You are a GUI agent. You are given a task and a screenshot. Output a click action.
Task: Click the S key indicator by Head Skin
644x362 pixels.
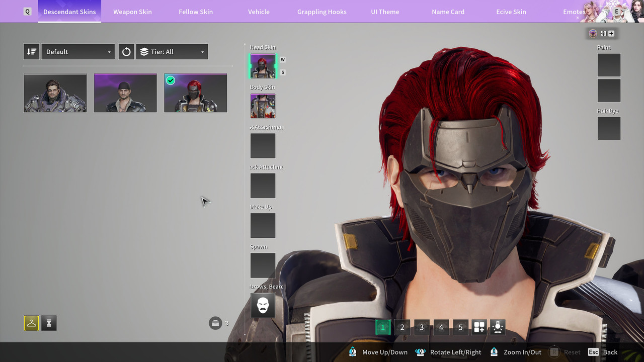coord(283,72)
